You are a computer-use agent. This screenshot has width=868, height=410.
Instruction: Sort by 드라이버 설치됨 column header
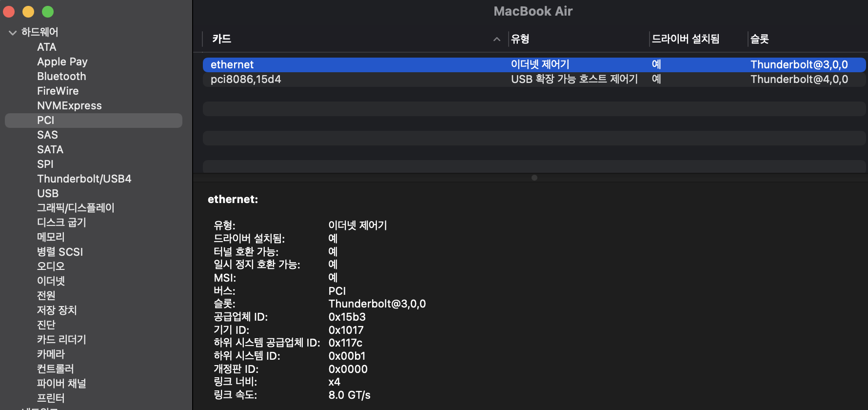(686, 39)
